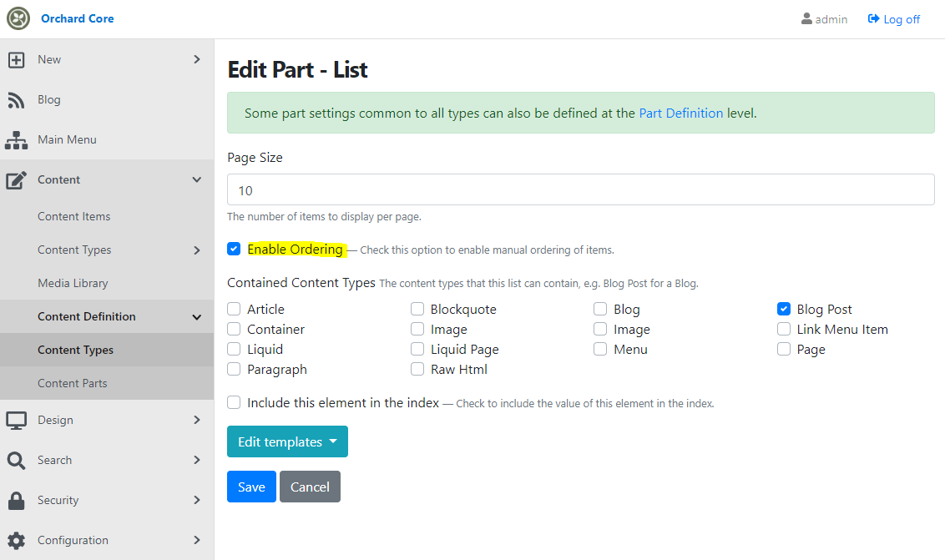Viewport: 945px width, 560px height.
Task: Click the Main Menu sitemap icon
Action: coord(16,140)
